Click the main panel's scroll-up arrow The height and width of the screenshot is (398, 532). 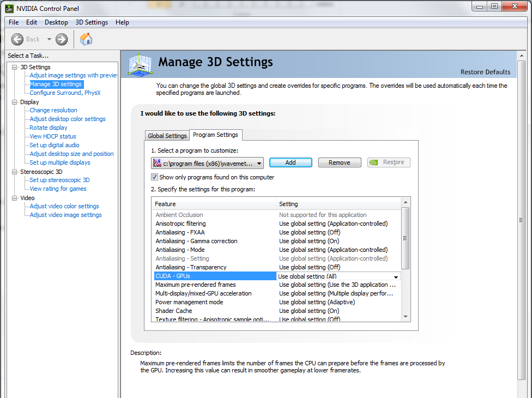(522, 55)
